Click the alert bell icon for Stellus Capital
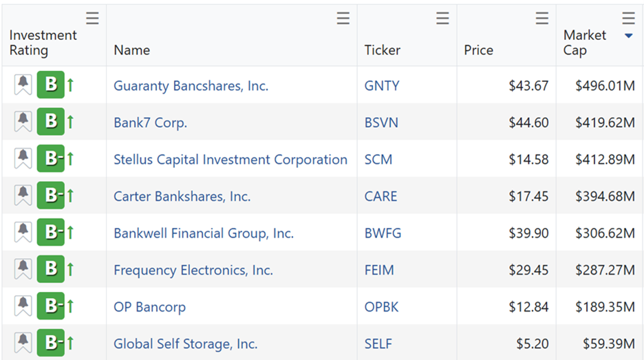Viewport: 644px width, 360px height. pos(23,158)
